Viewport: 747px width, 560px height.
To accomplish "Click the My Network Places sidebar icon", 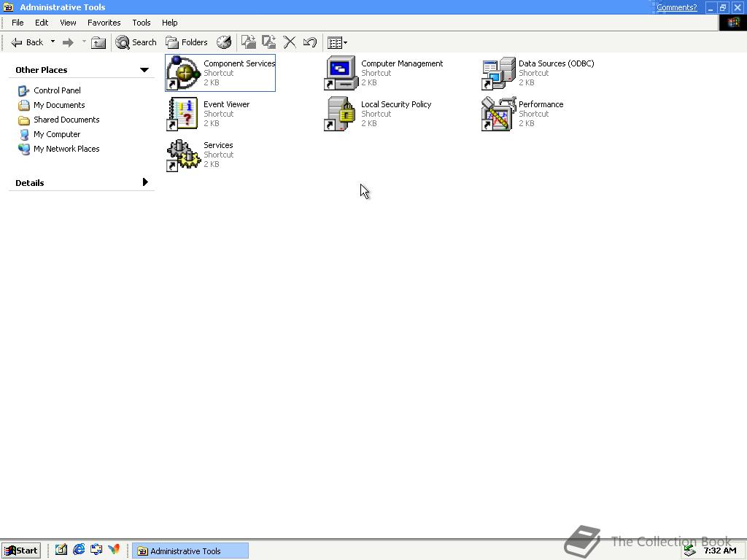I will 24,149.
